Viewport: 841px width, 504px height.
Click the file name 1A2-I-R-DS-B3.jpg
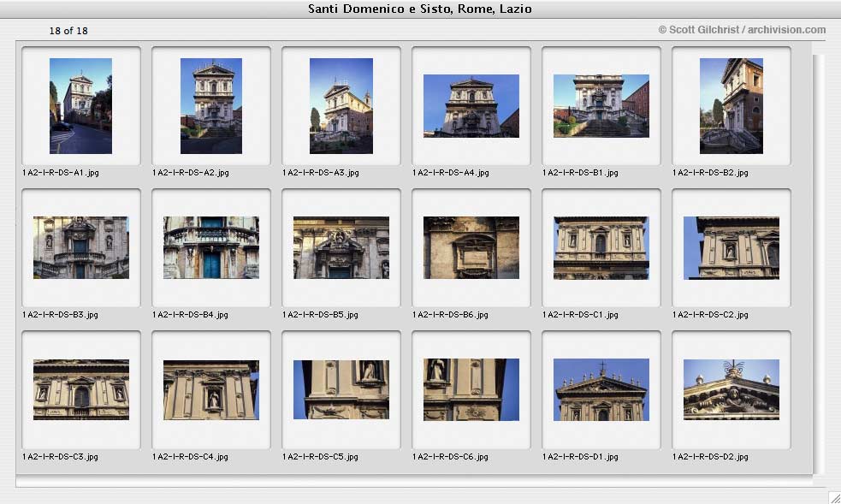pyautogui.click(x=60, y=315)
